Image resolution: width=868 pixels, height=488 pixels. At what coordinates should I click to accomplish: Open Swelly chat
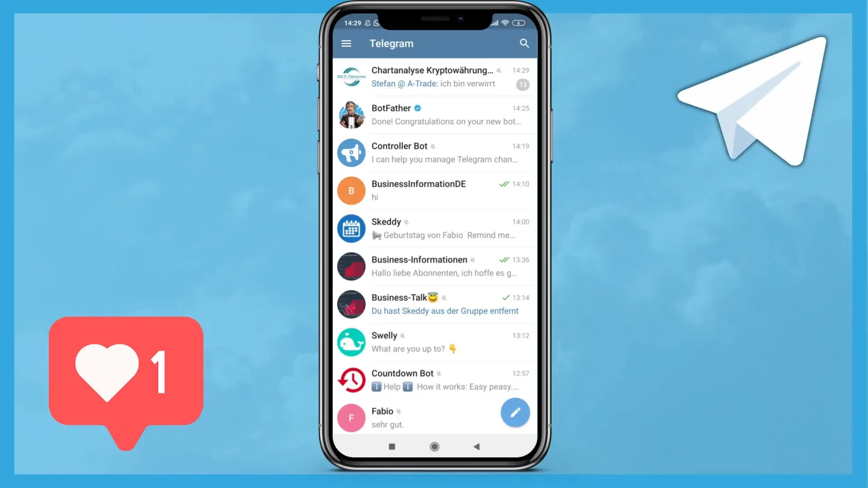coord(434,342)
